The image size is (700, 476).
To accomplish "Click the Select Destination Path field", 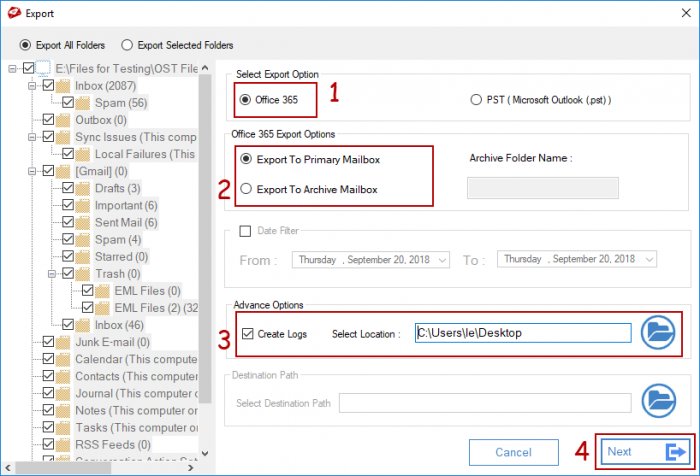I will click(x=485, y=403).
